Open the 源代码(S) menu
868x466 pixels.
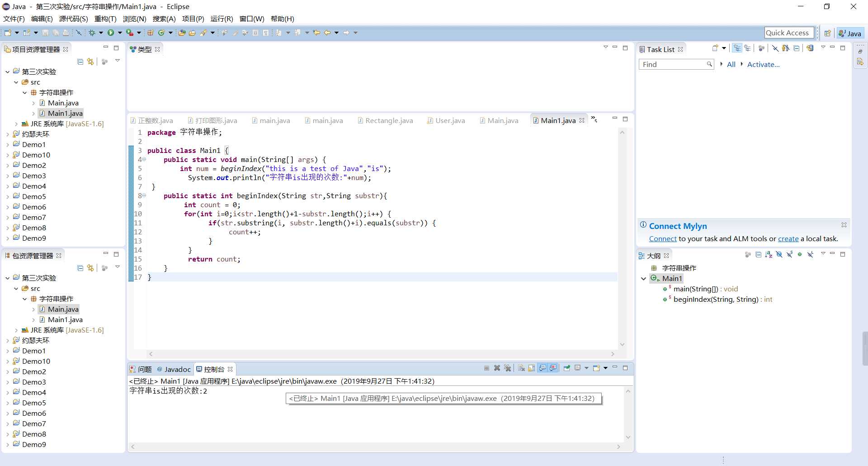73,19
